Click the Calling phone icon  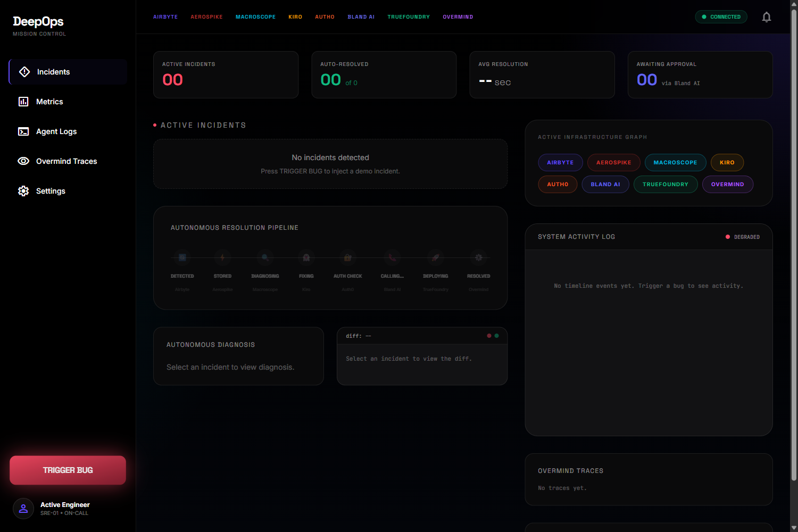click(x=392, y=257)
